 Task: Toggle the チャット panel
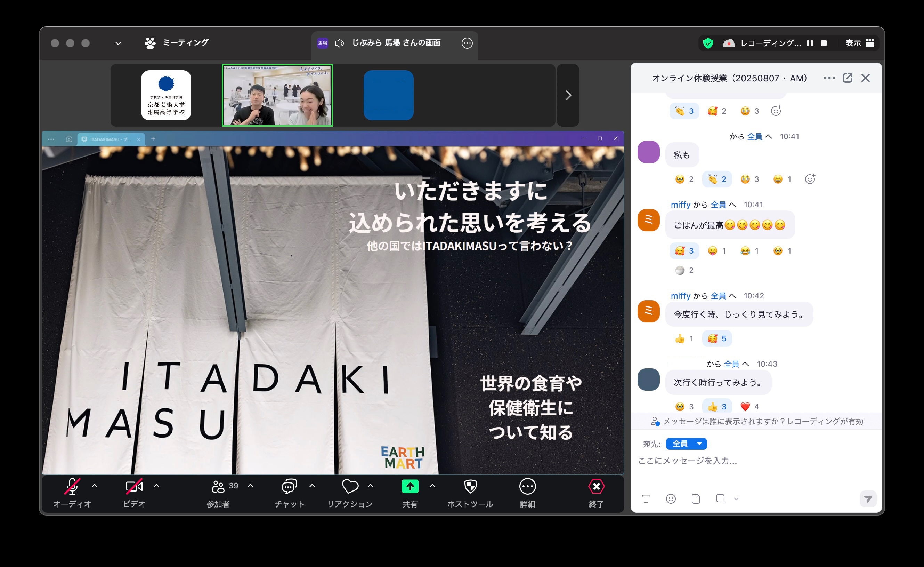click(x=289, y=493)
